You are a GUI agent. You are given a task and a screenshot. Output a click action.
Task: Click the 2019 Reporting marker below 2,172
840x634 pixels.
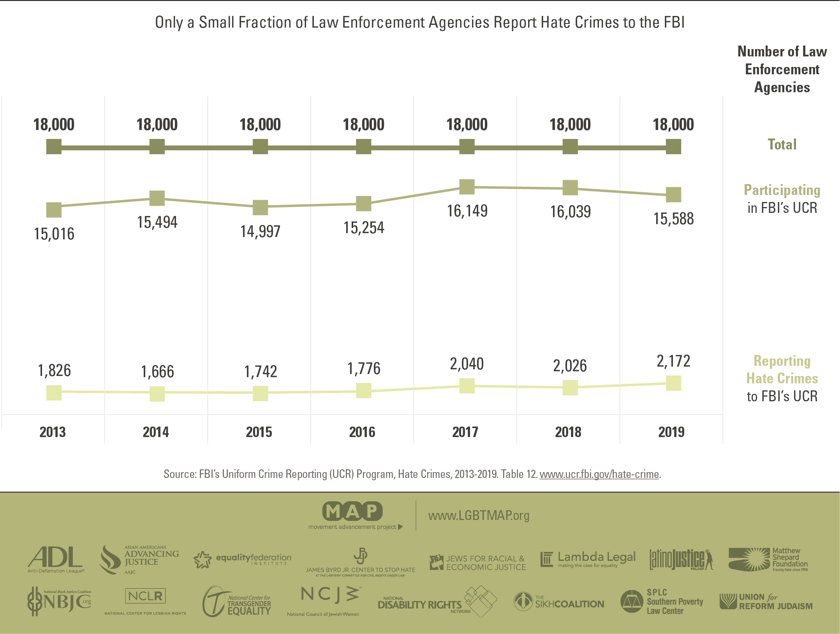(x=673, y=383)
